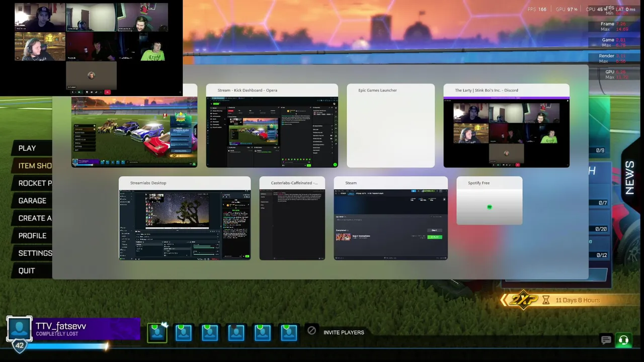Screen dimensions: 644x362
Task: Switch to the Steam window thumbnail
Action: pyautogui.click(x=390, y=218)
